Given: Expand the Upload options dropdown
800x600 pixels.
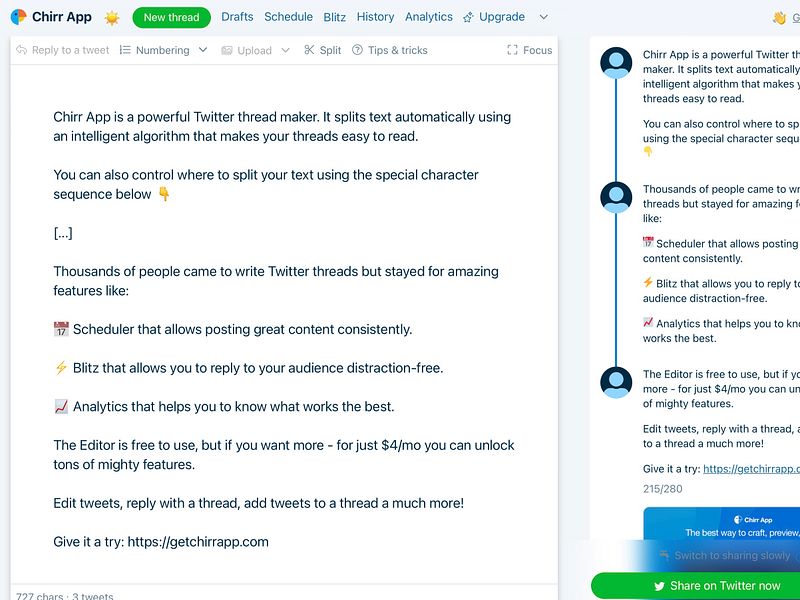Looking at the screenshot, I should pos(285,50).
